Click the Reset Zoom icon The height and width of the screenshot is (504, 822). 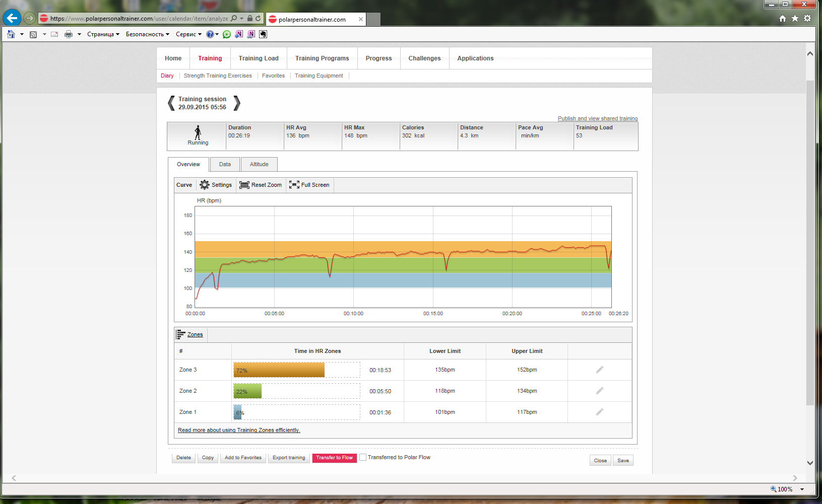pyautogui.click(x=245, y=185)
